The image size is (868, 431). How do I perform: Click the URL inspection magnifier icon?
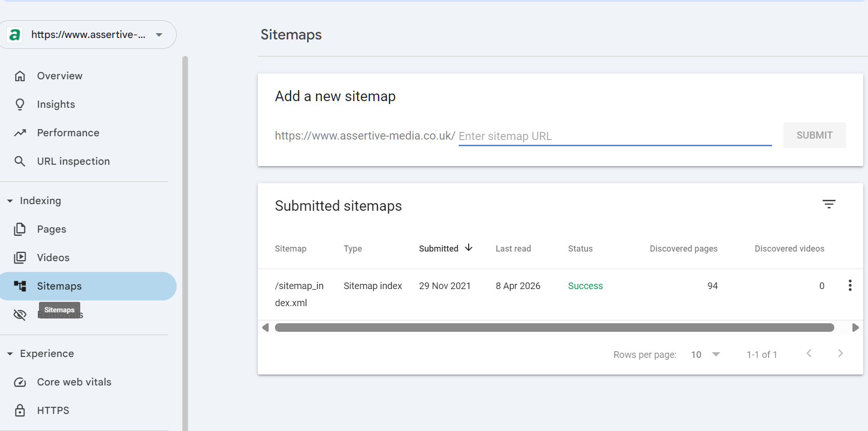pyautogui.click(x=20, y=161)
